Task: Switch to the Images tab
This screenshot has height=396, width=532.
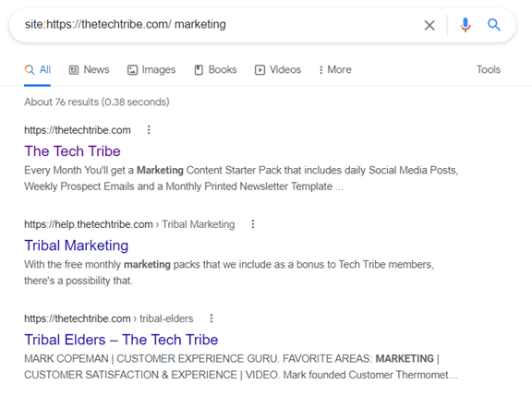Action: pos(151,69)
